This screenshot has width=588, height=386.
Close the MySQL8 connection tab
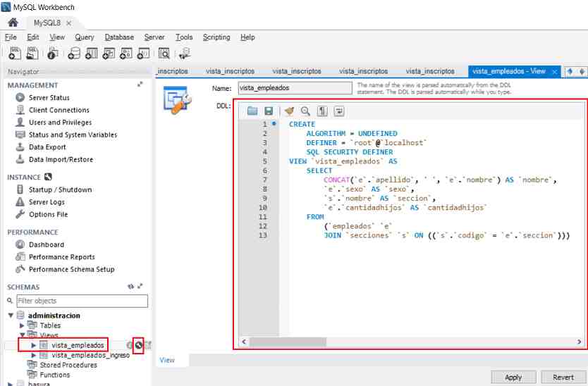coord(68,23)
